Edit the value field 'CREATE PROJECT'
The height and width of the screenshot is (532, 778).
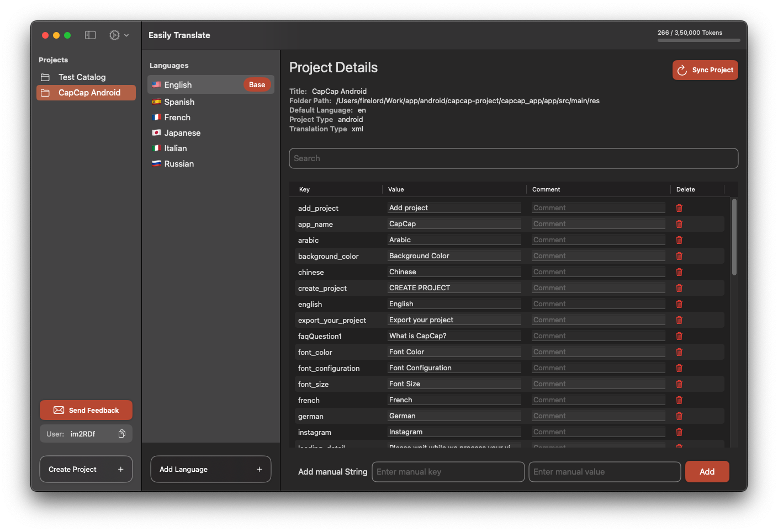(x=454, y=288)
